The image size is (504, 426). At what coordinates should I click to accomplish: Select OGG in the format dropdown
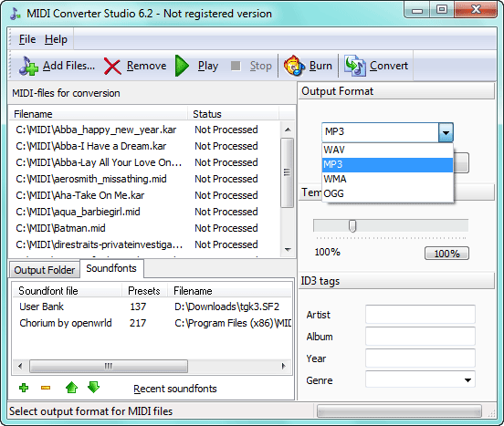coord(388,193)
